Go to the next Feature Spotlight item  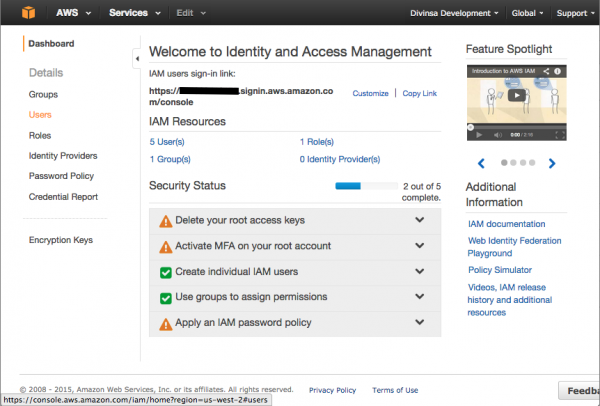click(552, 163)
